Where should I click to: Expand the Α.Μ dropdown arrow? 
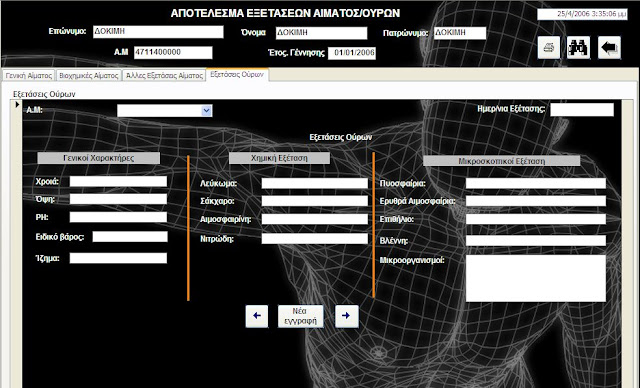pyautogui.click(x=207, y=111)
